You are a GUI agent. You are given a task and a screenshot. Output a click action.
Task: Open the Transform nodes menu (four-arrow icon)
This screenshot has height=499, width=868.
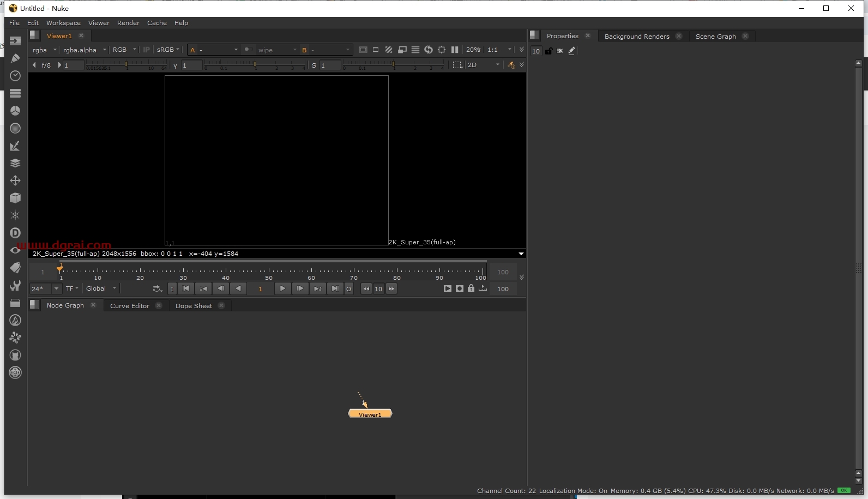coord(15,181)
